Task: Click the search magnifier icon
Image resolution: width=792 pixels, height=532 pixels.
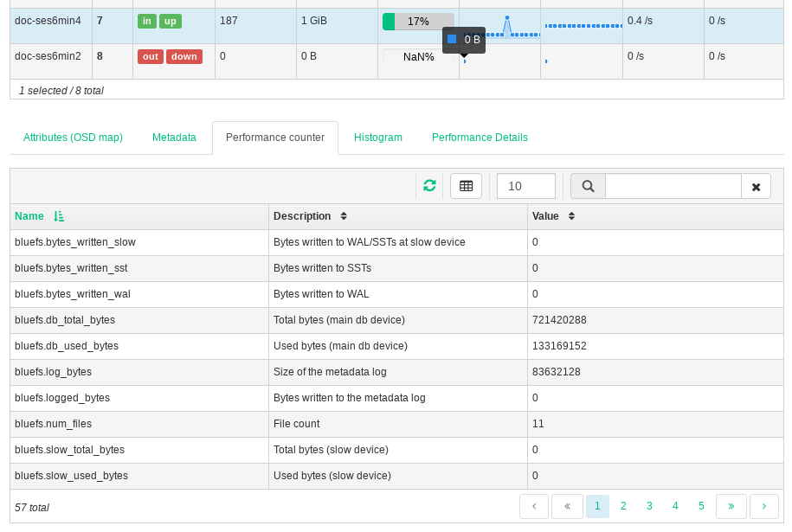Action: point(588,186)
